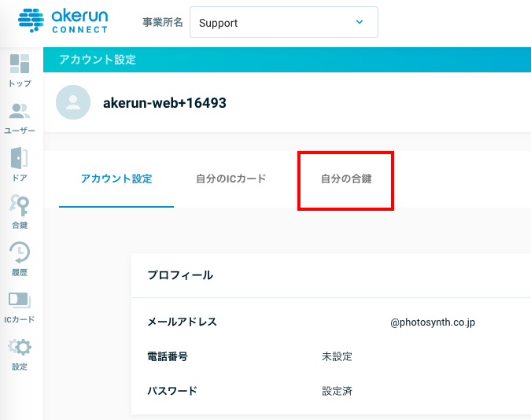Click the akerun-web+16493 account name

coord(164,102)
